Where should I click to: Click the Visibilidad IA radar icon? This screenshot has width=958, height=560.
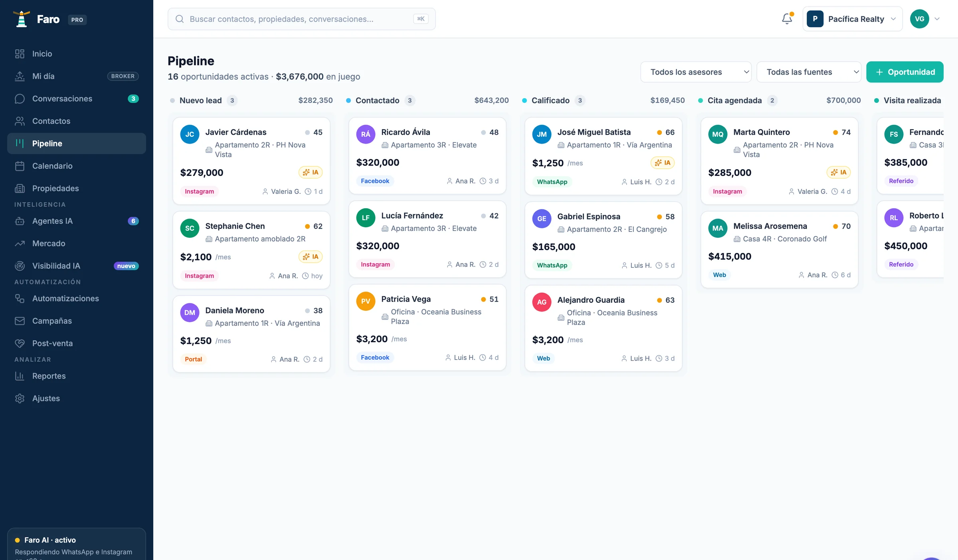point(20,266)
